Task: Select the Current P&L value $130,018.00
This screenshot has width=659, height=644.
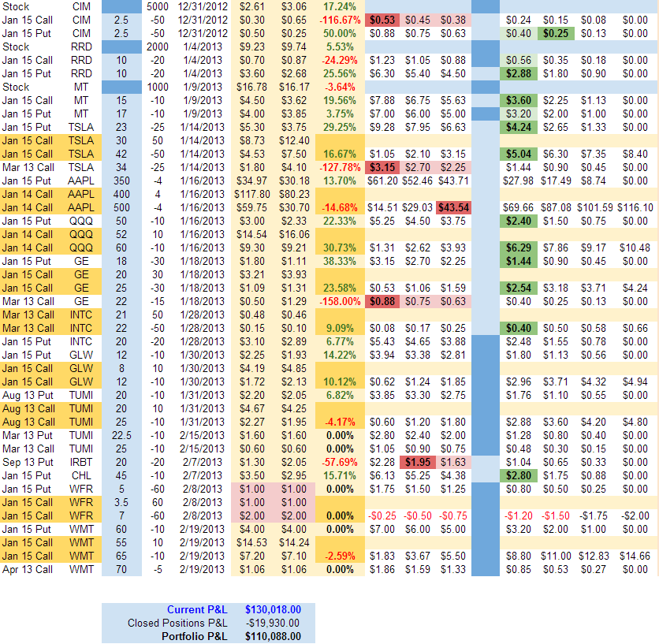Action: 273,609
